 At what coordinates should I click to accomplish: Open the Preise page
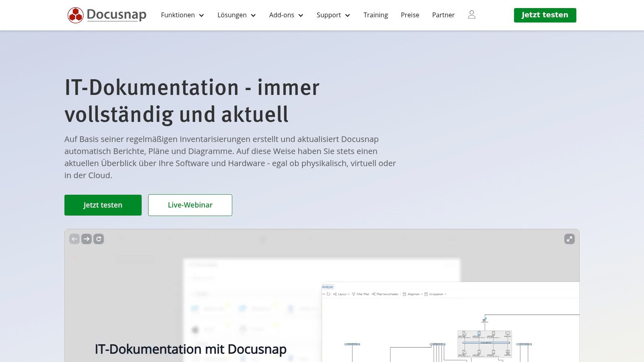[x=410, y=15]
